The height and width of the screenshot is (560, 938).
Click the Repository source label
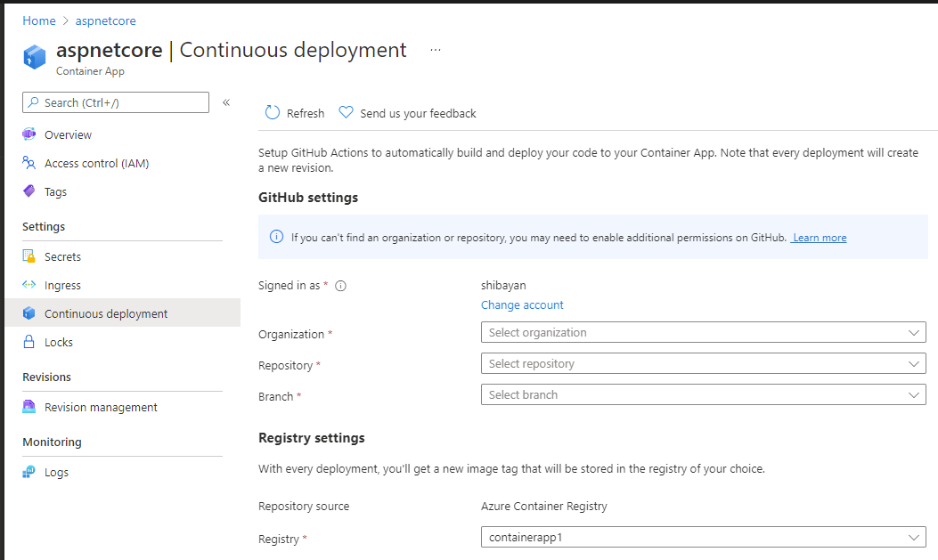pos(304,507)
